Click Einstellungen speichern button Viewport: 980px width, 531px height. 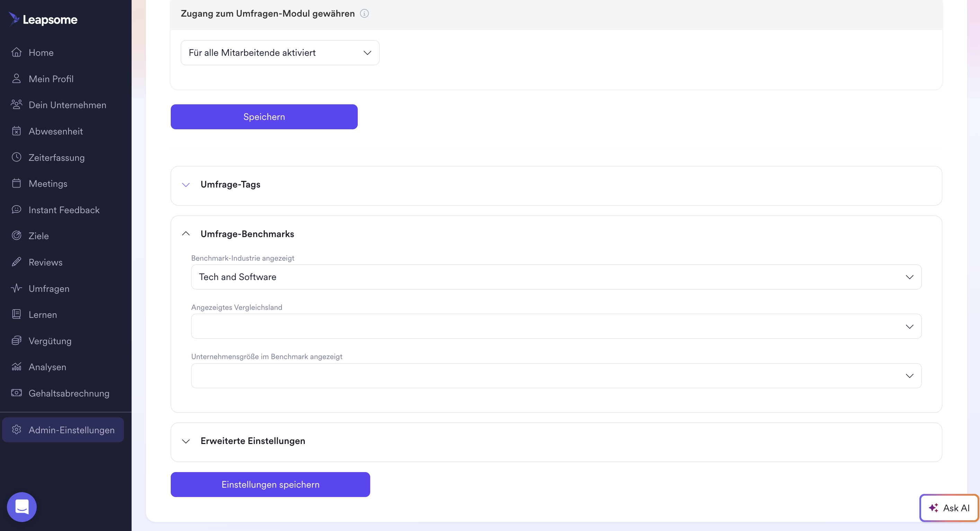click(x=270, y=485)
